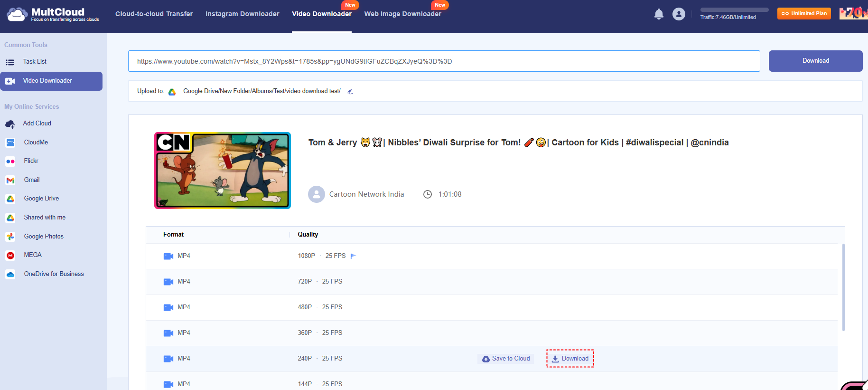Open the user account avatar
The height and width of the screenshot is (390, 868).
point(679,14)
